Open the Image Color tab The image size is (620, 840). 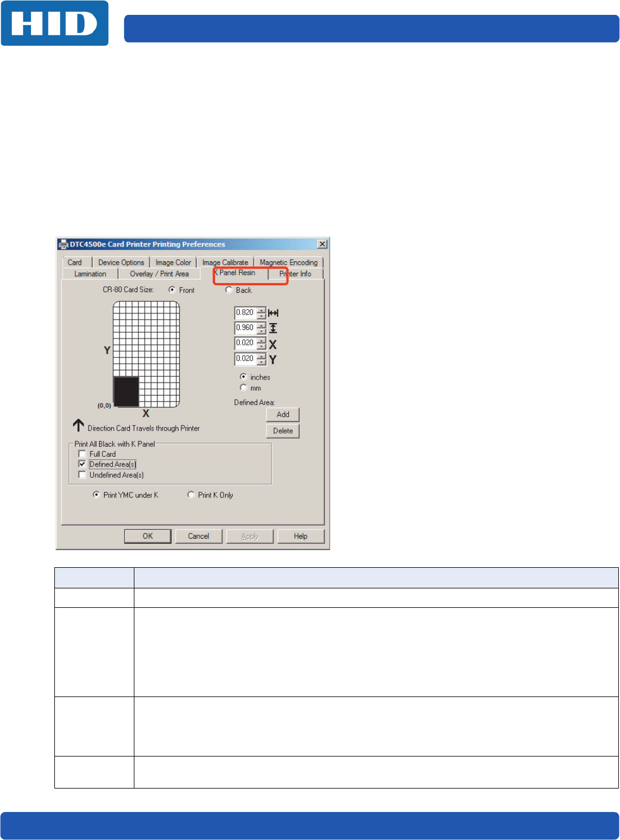(173, 262)
